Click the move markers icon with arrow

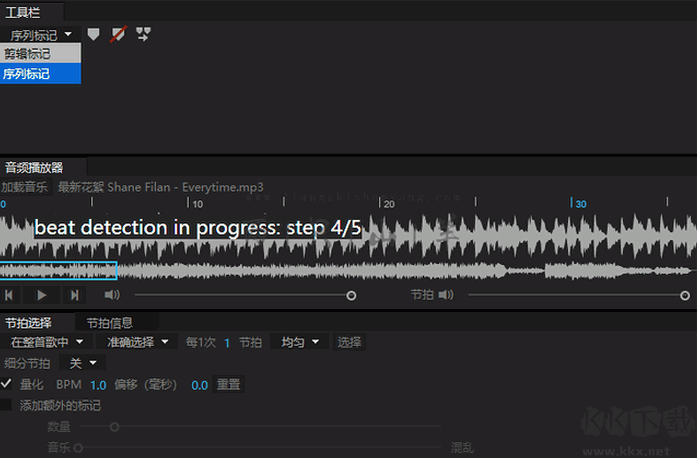(x=143, y=34)
